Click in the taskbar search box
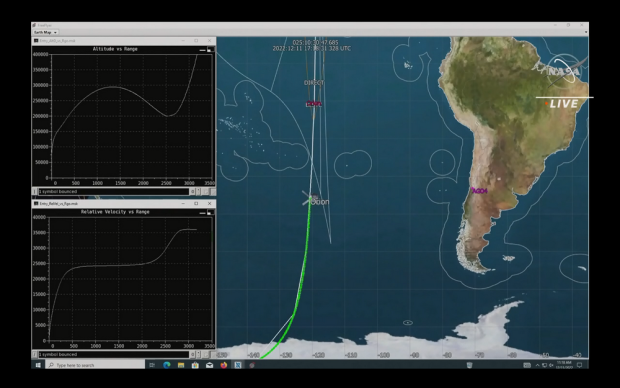 [95, 365]
